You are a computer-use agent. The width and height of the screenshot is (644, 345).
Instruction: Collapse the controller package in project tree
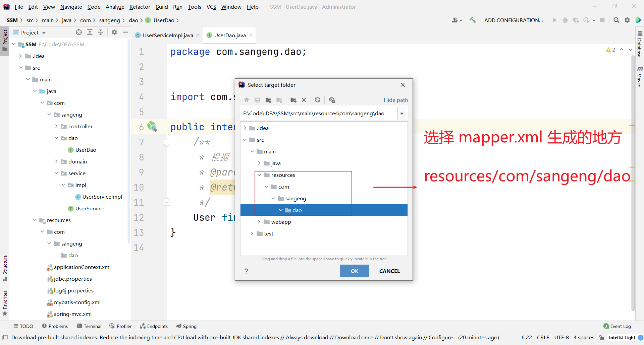[56, 126]
